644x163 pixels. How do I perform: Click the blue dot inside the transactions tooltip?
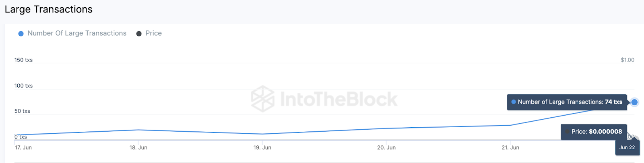(x=514, y=102)
